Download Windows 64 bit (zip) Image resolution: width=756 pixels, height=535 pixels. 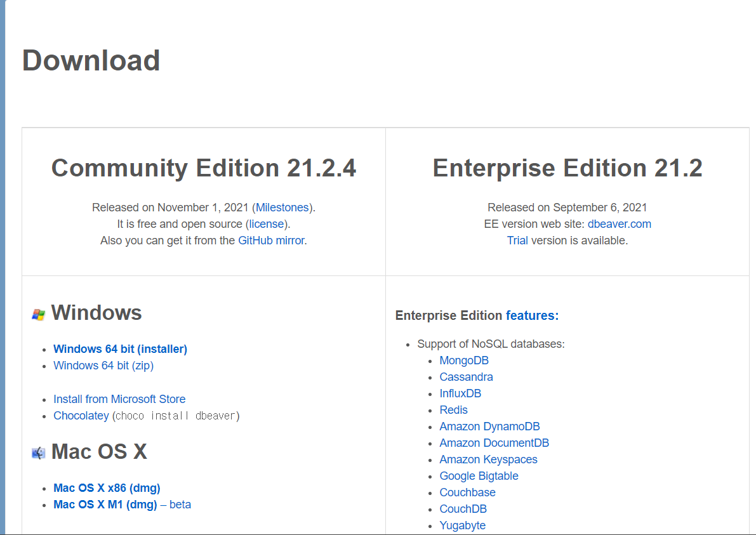[x=103, y=366]
